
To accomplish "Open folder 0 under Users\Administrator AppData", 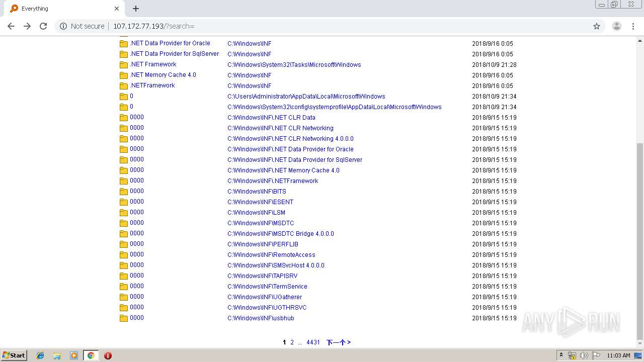I will [x=131, y=96].
